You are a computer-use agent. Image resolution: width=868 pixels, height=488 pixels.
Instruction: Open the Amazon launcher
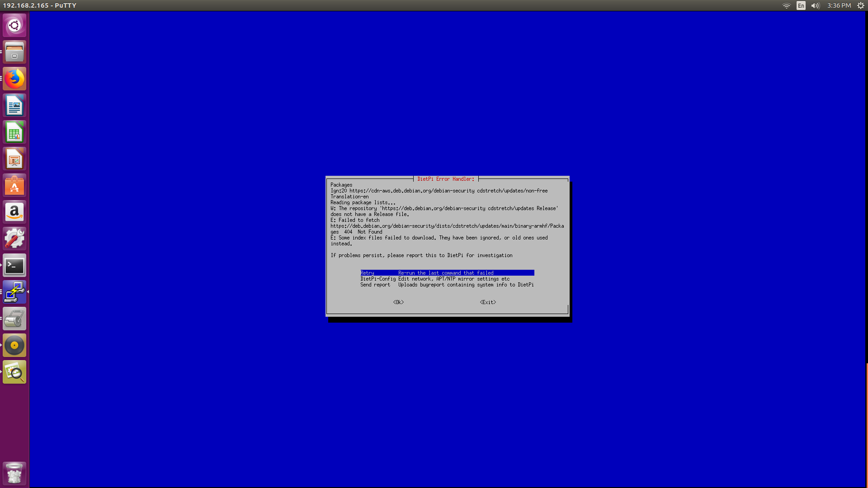[x=14, y=212]
